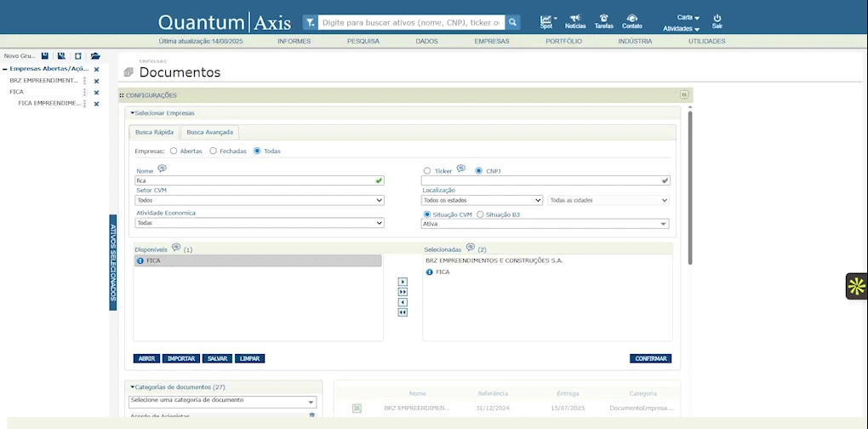Screen dimensions: 868x429
Task: Open the INFORMES menu
Action: coord(294,42)
